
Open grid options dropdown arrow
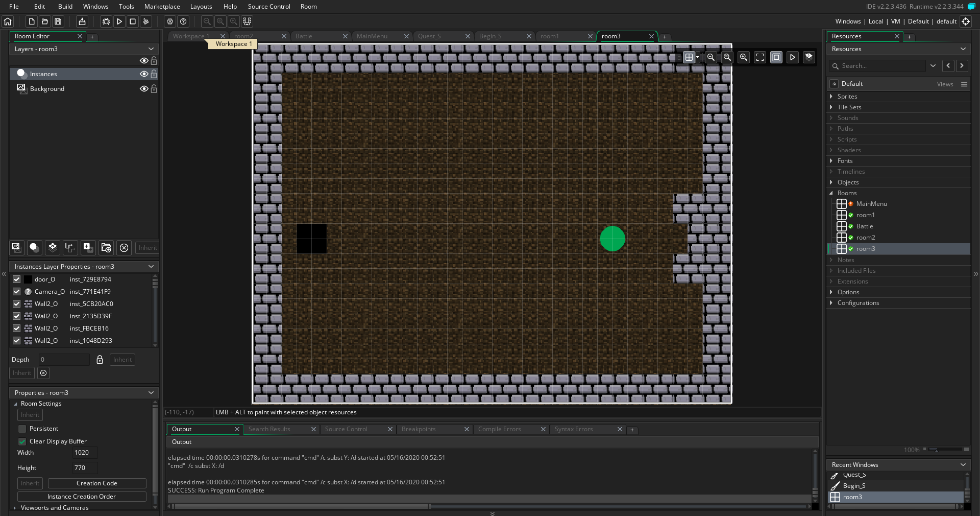[698, 57]
